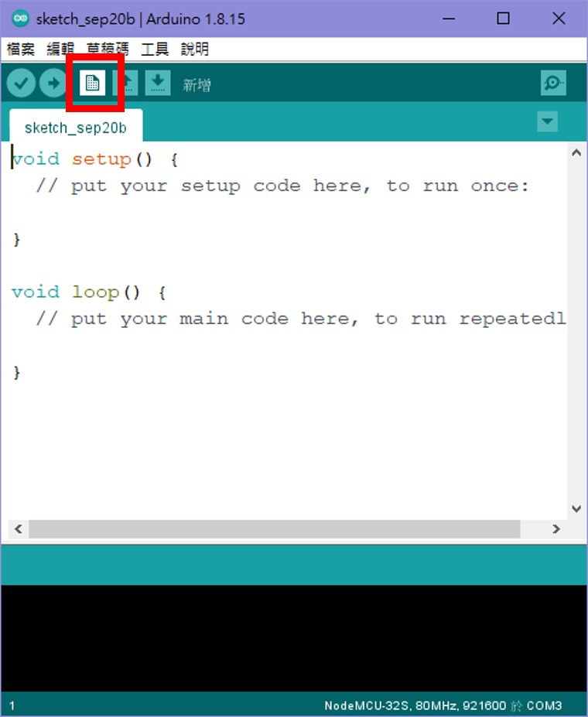This screenshot has height=717, width=588.
Task: Click the black console output area
Action: click(294, 638)
